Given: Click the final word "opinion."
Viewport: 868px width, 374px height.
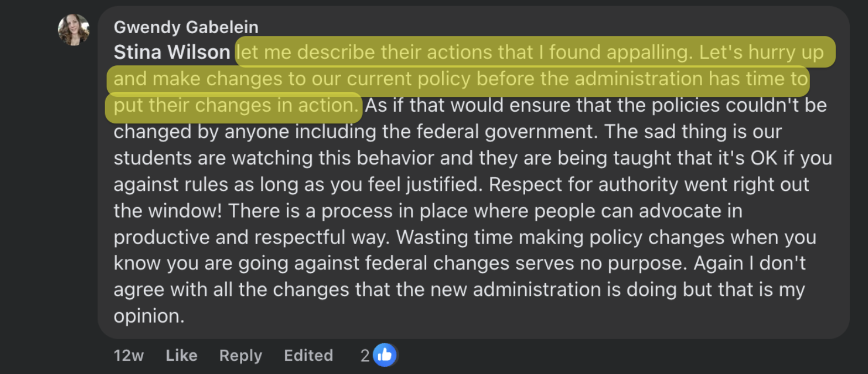Looking at the screenshot, I should (x=149, y=316).
